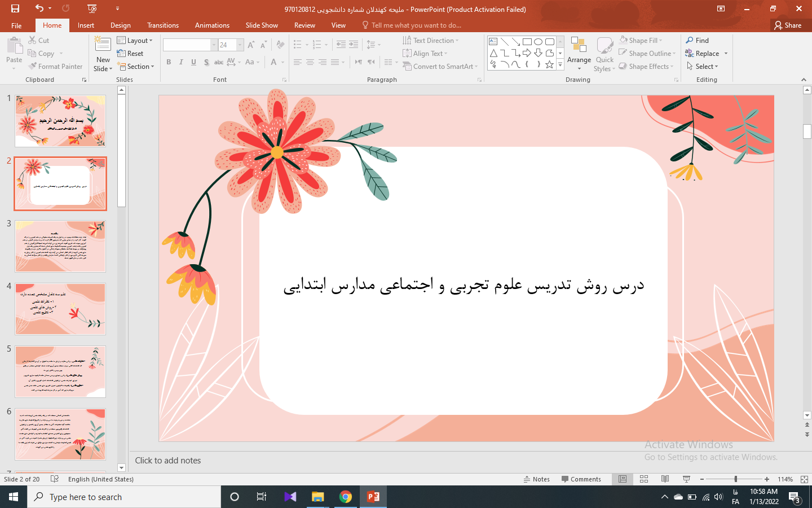The image size is (812, 508).
Task: Open the Arrange tool
Action: 579,54
